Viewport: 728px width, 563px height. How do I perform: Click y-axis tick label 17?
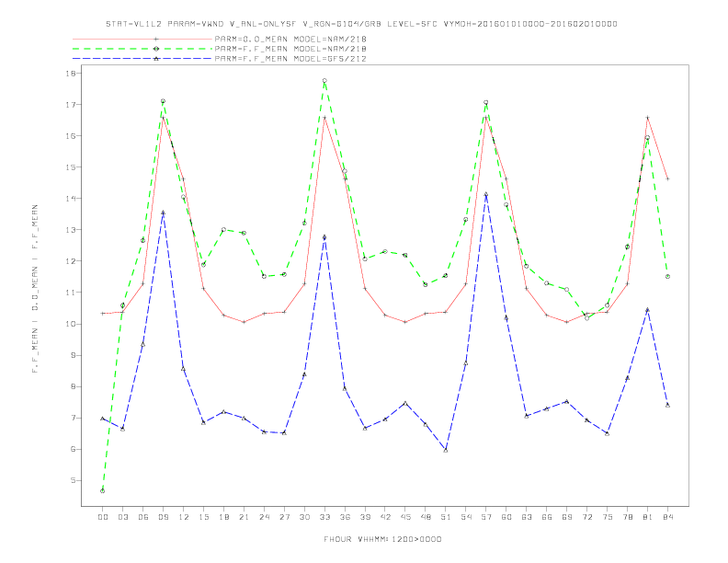pos(73,105)
